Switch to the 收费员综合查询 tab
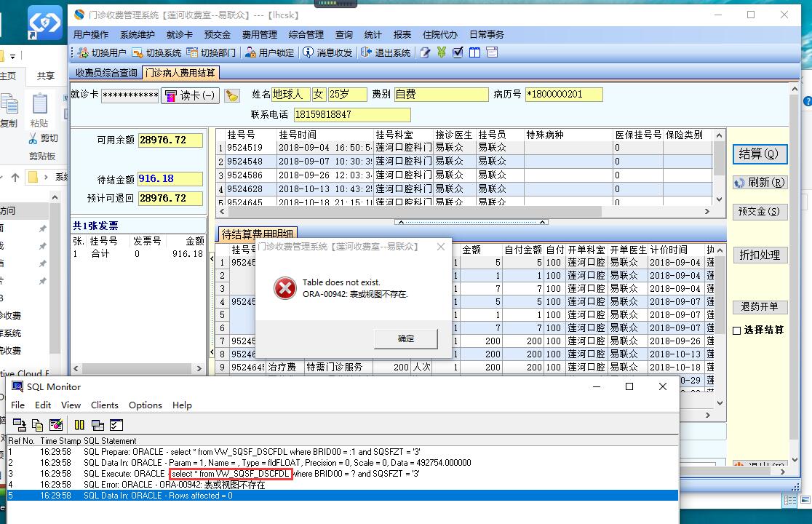The image size is (812, 524). [x=106, y=73]
